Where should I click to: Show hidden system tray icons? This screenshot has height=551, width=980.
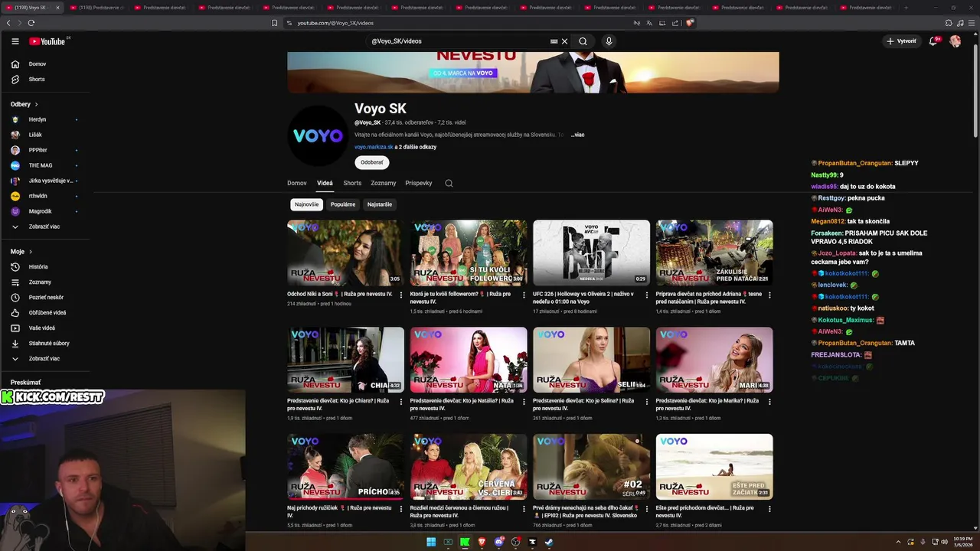click(898, 542)
